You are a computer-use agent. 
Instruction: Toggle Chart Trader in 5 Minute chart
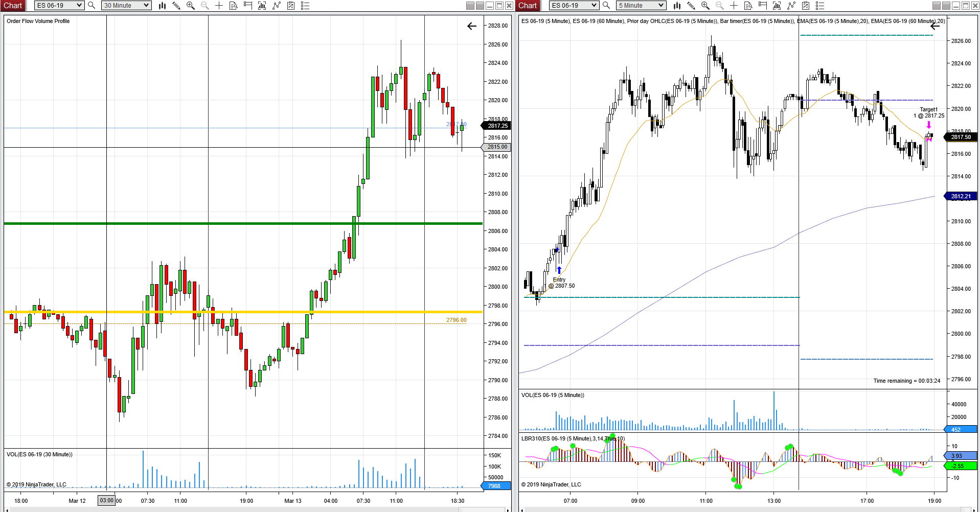click(763, 5)
